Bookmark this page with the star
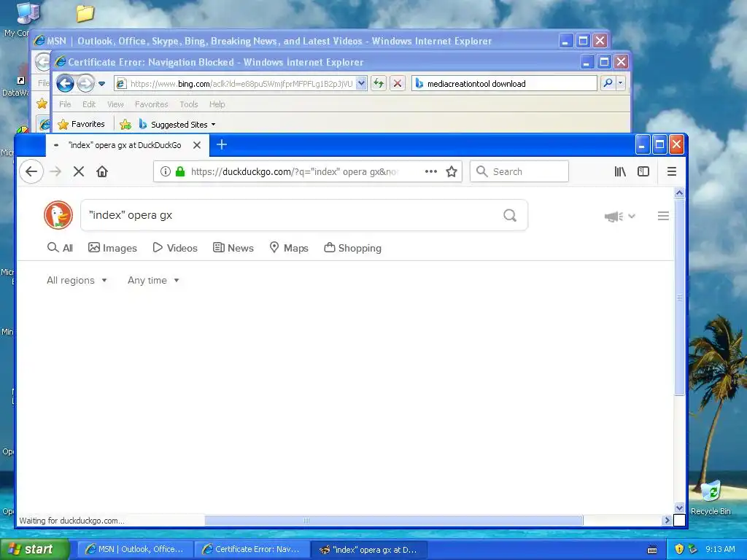 [x=452, y=171]
